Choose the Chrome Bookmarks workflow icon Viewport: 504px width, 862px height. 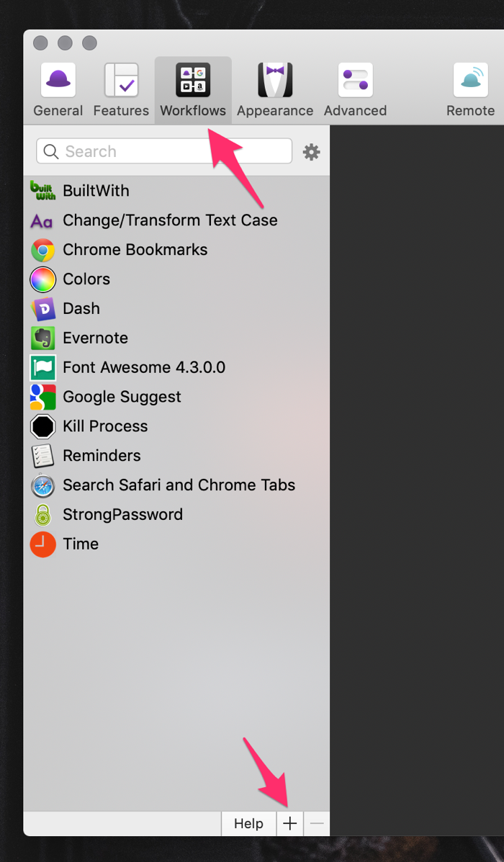click(x=43, y=250)
